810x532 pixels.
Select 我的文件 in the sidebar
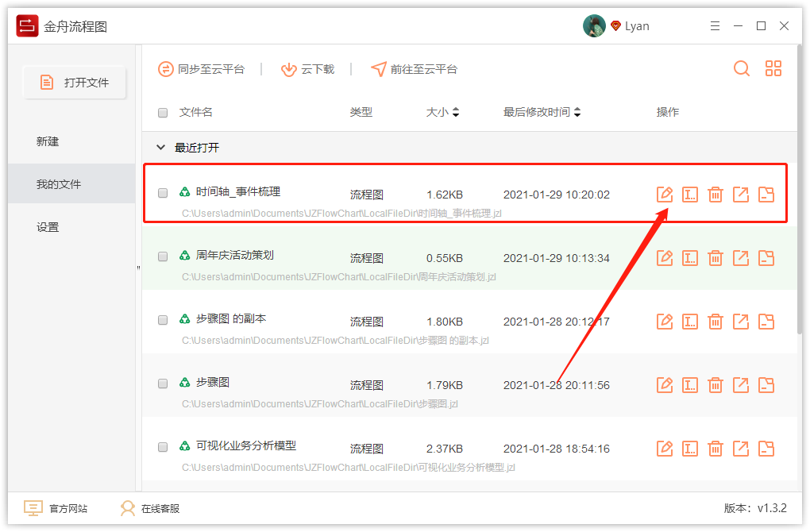click(x=71, y=184)
